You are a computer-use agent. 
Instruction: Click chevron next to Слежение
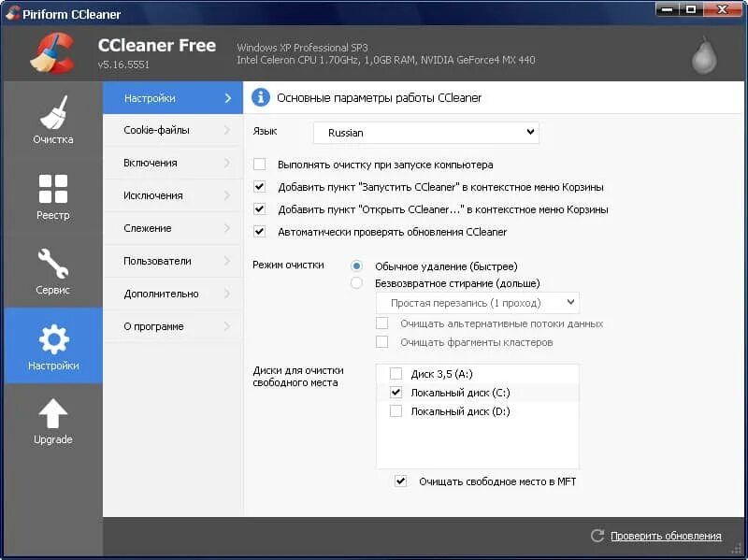(x=227, y=228)
